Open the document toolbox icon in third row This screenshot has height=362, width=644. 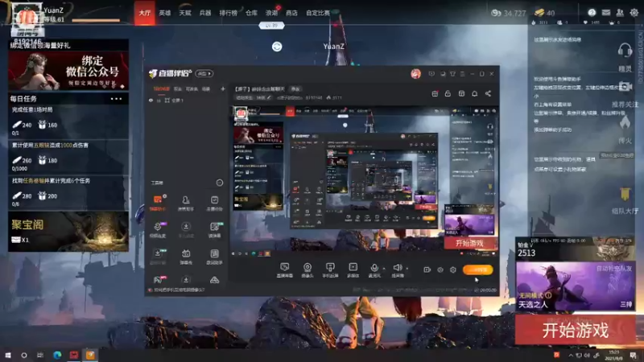pos(214,253)
